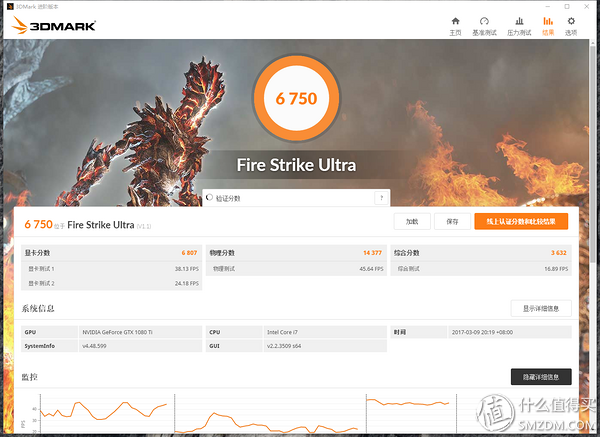Click the question mark help button
The image size is (600, 437).
(x=381, y=198)
